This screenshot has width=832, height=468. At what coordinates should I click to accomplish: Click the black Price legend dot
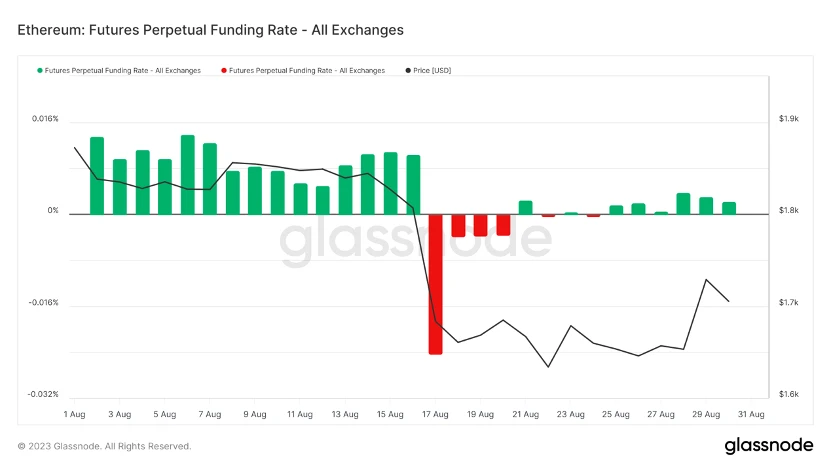pyautogui.click(x=408, y=71)
